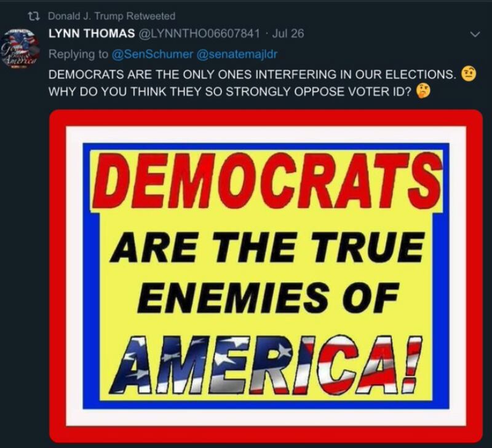Open the Jul 26 timestamp
This screenshot has height=448, width=492.
pos(288,34)
